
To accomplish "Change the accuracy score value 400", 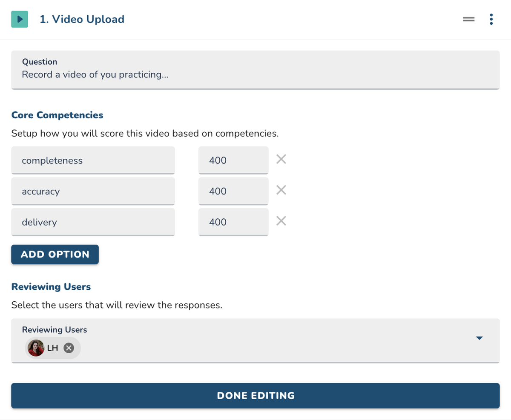I will [233, 191].
